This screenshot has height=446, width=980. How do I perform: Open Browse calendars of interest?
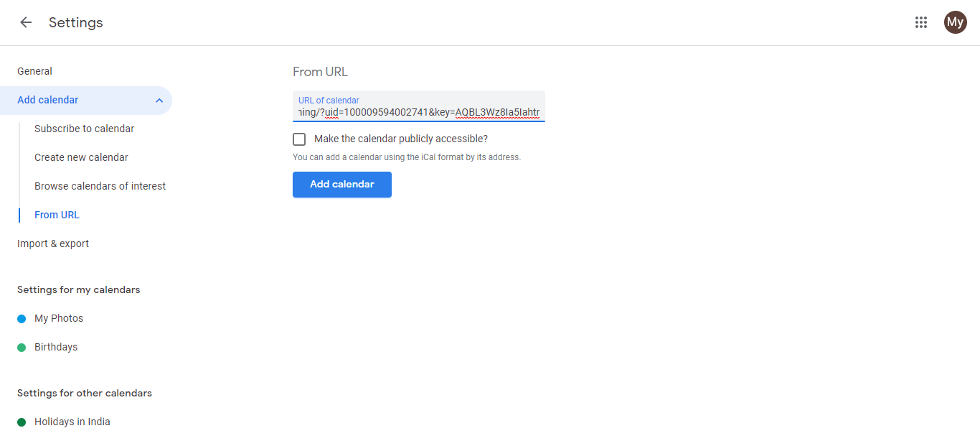coord(100,186)
